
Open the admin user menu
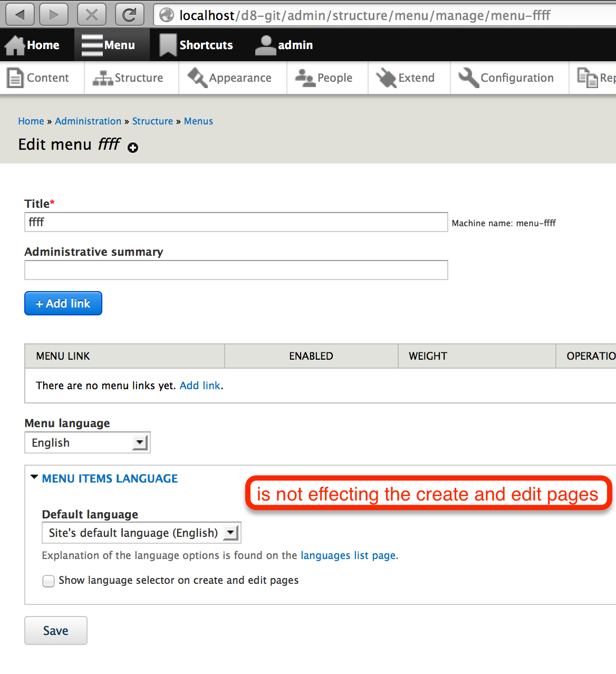pyautogui.click(x=285, y=45)
